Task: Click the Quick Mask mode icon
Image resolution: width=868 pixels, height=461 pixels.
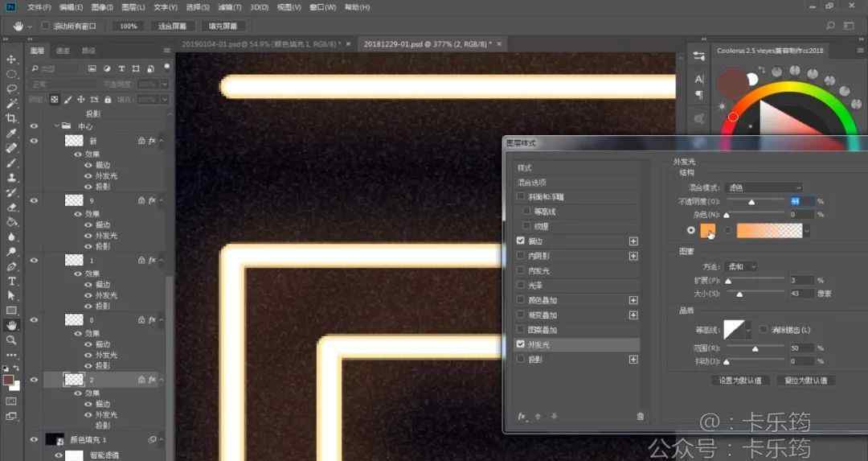Action: point(11,401)
